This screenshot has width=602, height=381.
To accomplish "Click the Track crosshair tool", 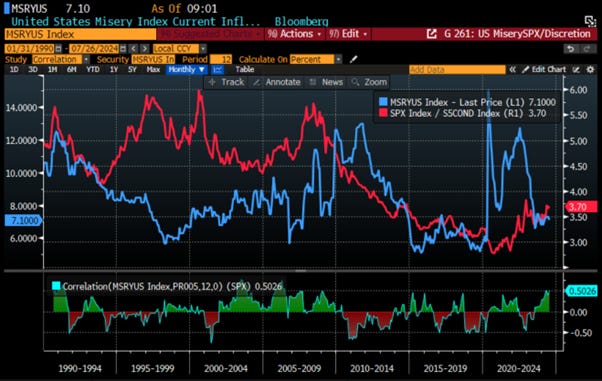I will tap(227, 82).
